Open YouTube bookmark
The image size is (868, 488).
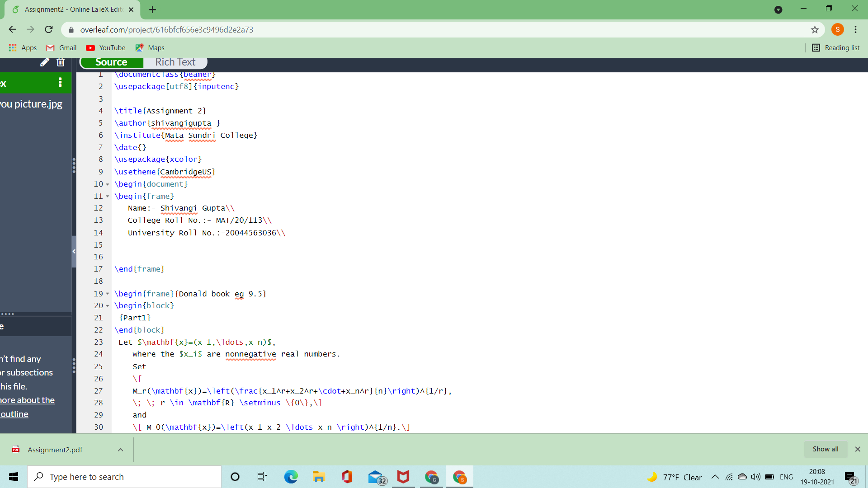[106, 47]
